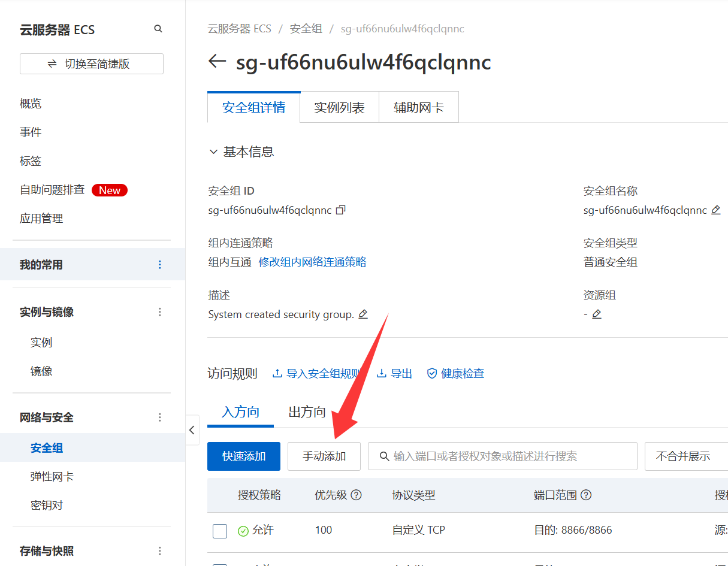Copy the security group ID
The height and width of the screenshot is (566, 728).
(x=341, y=210)
